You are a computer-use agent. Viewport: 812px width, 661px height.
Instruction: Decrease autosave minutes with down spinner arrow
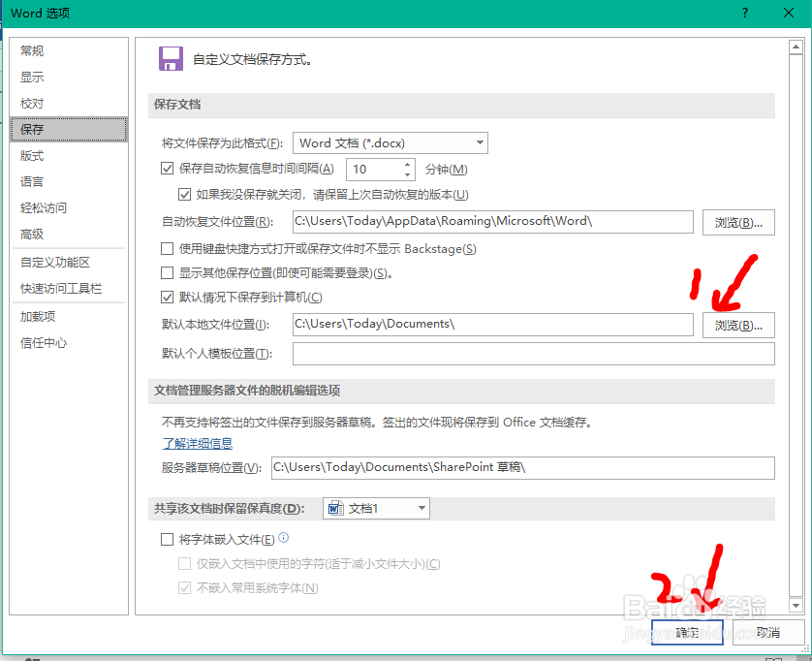pos(408,174)
